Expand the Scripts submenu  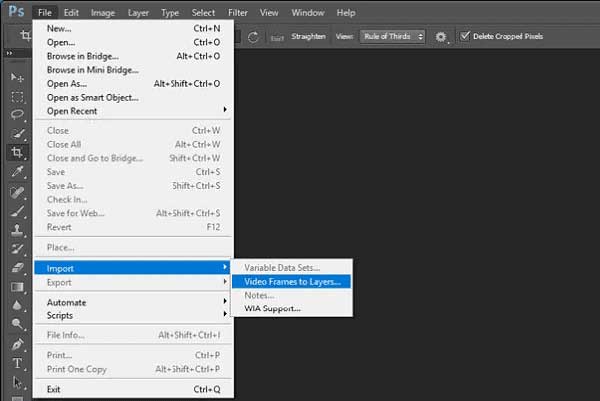pos(132,315)
